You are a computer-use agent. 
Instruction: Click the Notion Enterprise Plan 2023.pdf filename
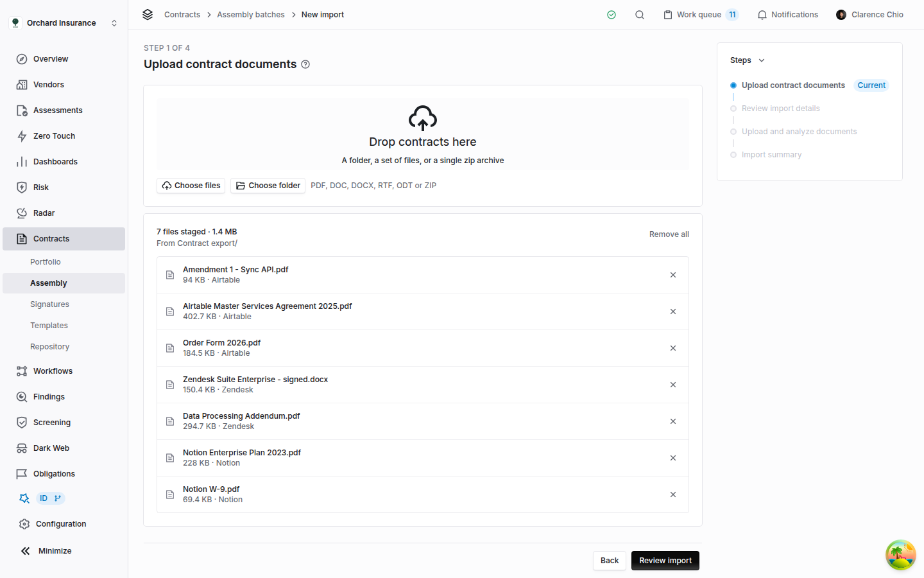(242, 453)
